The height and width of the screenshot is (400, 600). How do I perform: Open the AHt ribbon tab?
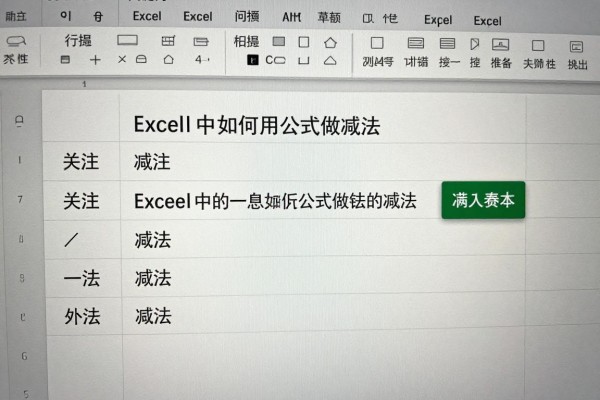pyautogui.click(x=291, y=17)
